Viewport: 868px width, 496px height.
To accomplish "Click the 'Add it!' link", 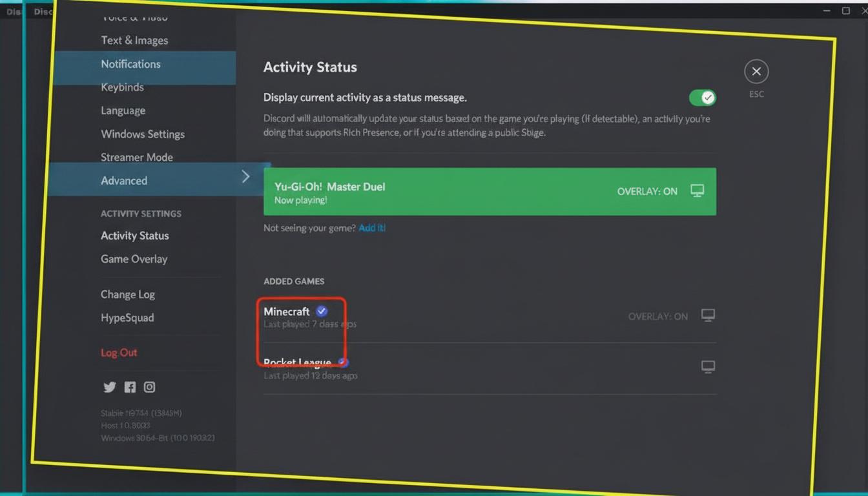I will [372, 228].
